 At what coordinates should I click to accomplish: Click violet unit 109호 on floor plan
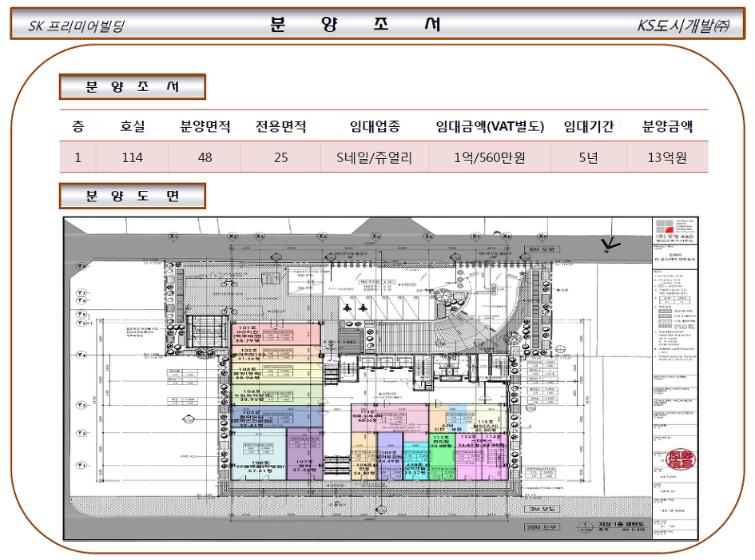click(x=390, y=456)
